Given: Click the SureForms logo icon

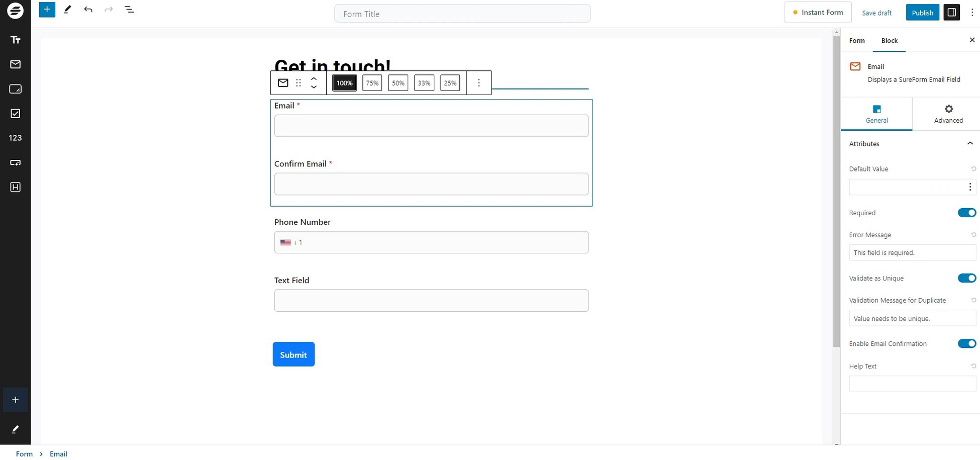Looking at the screenshot, I should (15, 10).
